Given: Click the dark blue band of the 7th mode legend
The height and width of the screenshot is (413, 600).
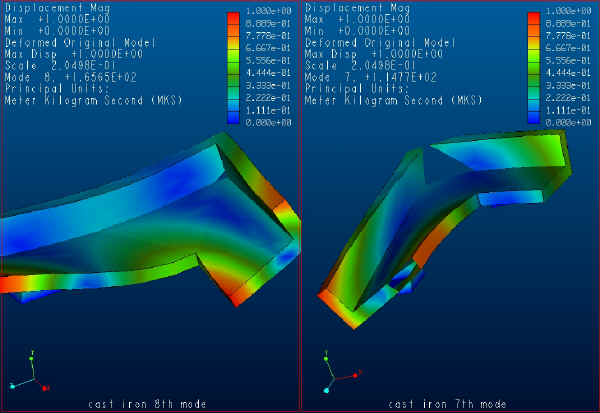Looking at the screenshot, I should point(533,118).
